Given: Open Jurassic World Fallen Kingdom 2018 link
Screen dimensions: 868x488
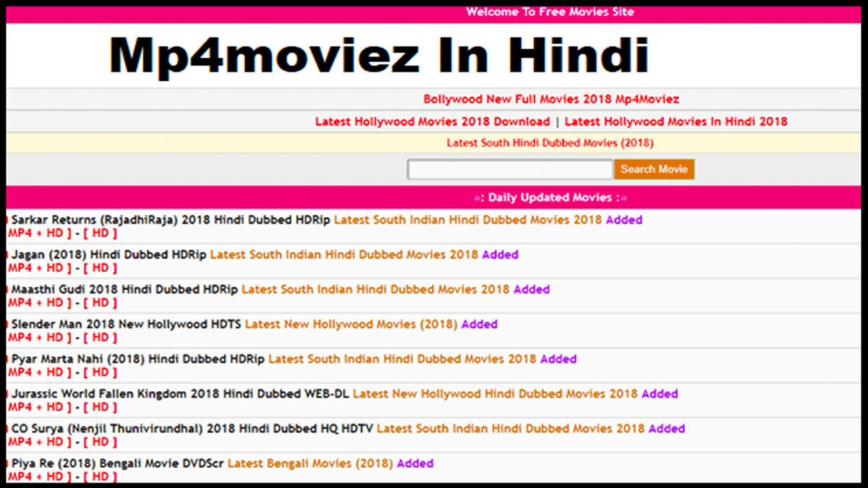Looking at the screenshot, I should [180, 394].
